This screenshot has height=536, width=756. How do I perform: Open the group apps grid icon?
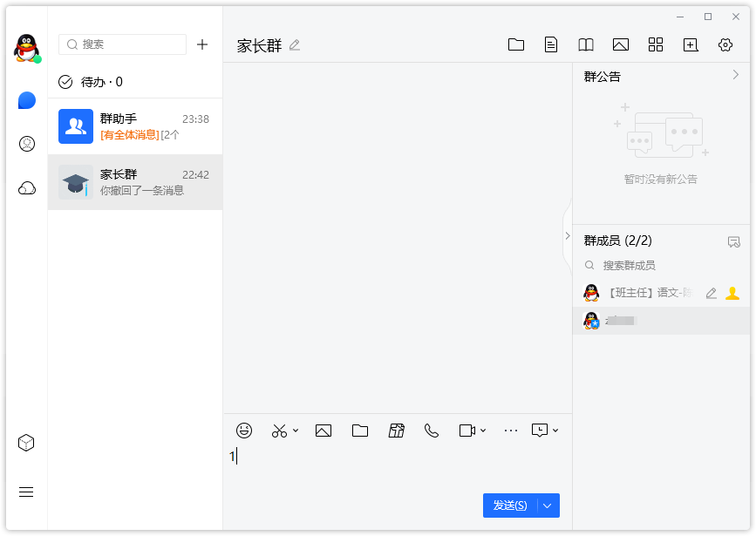point(656,44)
